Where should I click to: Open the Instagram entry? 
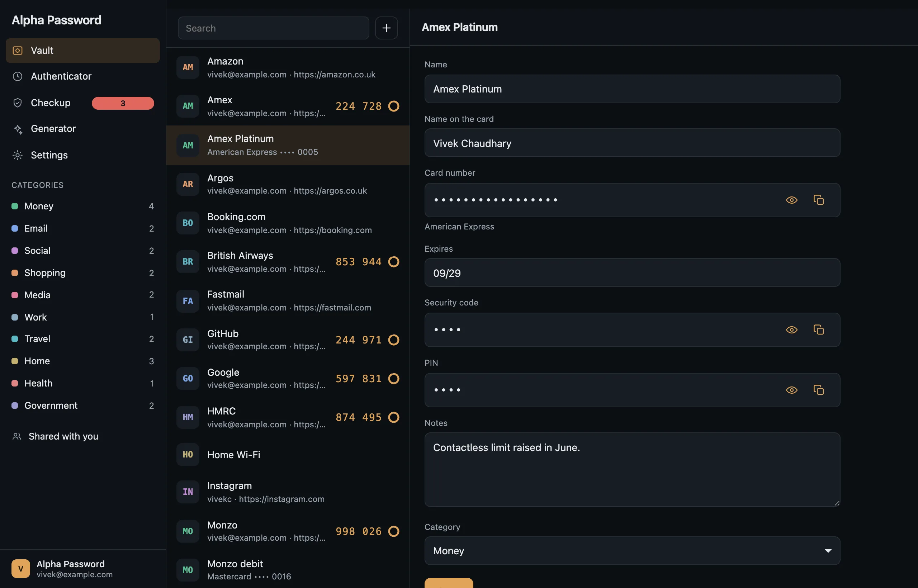[x=288, y=492]
